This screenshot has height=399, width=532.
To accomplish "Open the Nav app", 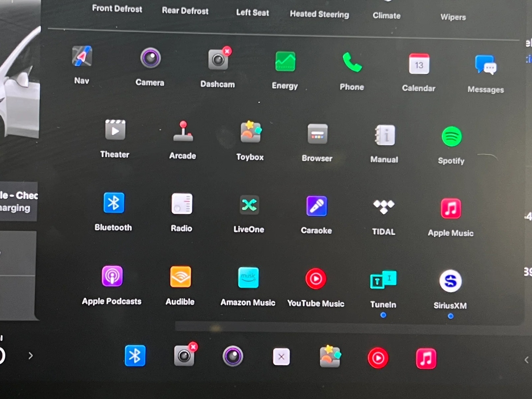I will tap(82, 57).
